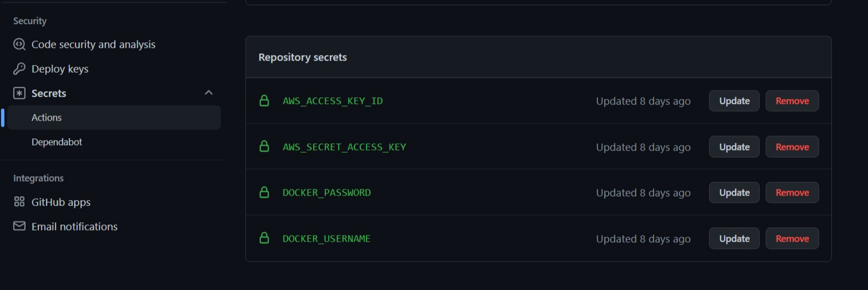Collapse the Secrets section chevron
This screenshot has height=290, width=868.
[x=209, y=93]
